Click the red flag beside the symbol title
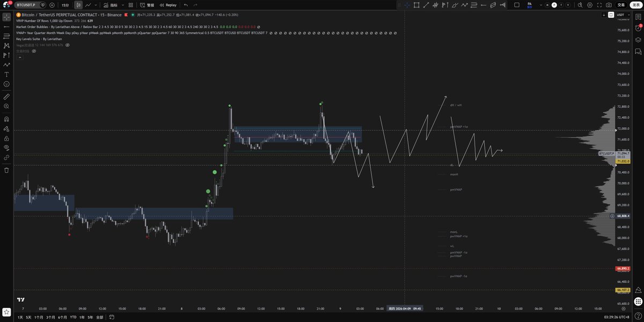The width and height of the screenshot is (644, 322). (126, 15)
